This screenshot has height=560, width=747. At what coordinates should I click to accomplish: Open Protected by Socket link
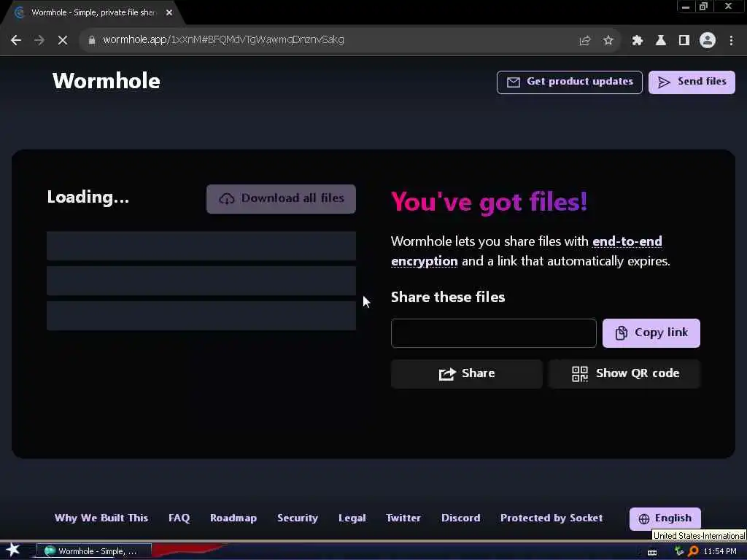pyautogui.click(x=551, y=518)
